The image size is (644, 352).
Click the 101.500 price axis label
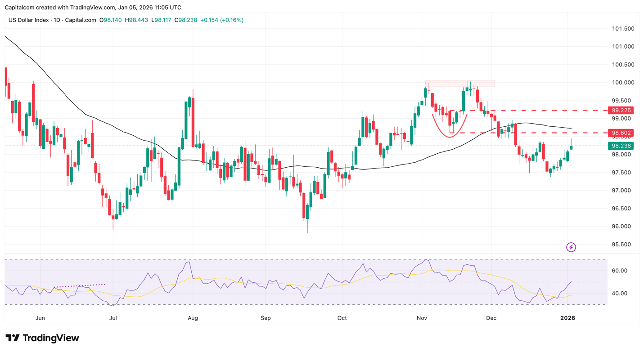coord(623,29)
